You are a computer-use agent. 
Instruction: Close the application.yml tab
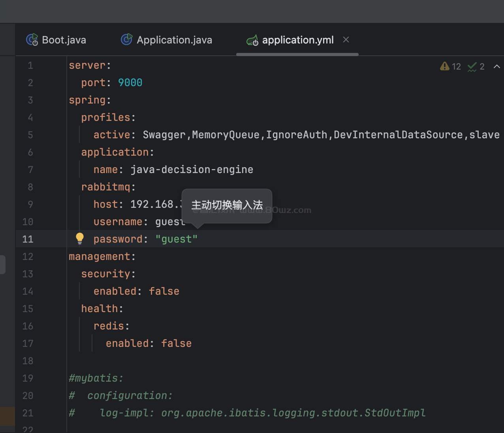(x=346, y=40)
